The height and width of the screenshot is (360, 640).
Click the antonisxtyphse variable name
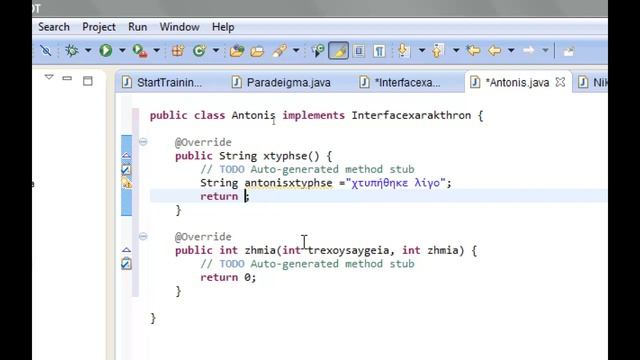(288, 183)
